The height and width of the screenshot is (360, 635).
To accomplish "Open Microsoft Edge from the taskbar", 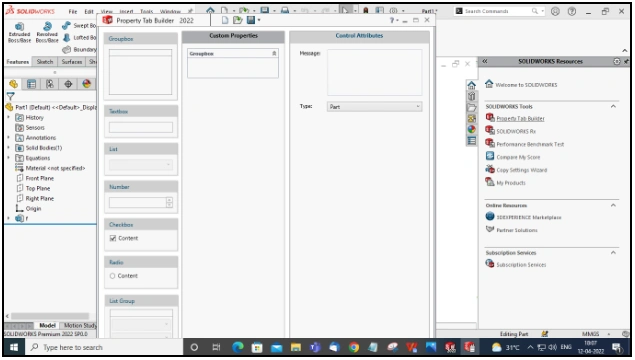I will click(x=238, y=347).
